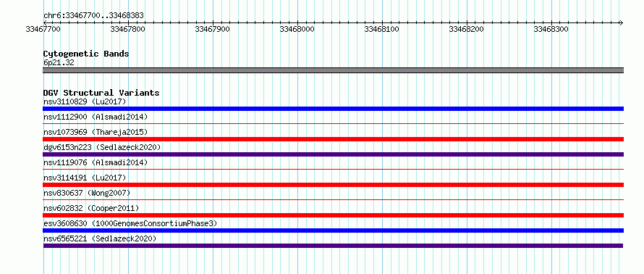Click ruler position 33468000
This screenshot has width=644, height=274.
click(x=297, y=29)
